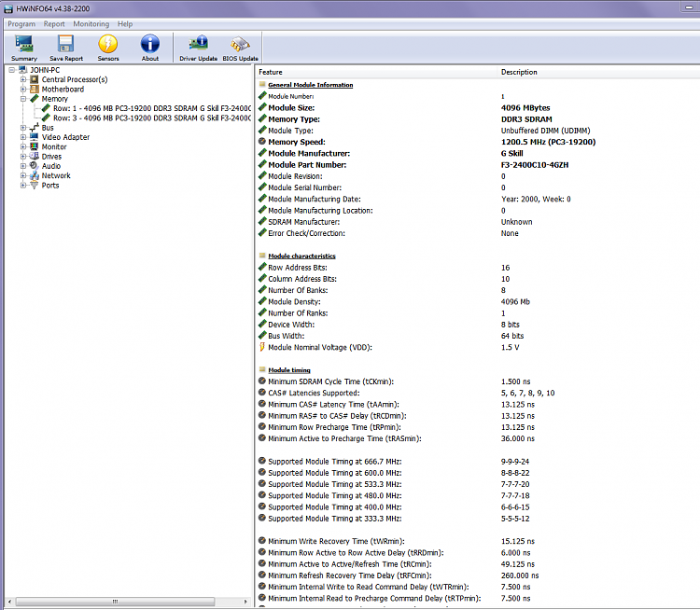Select the Number Of Banks row
The image size is (700, 610).
pos(478,290)
